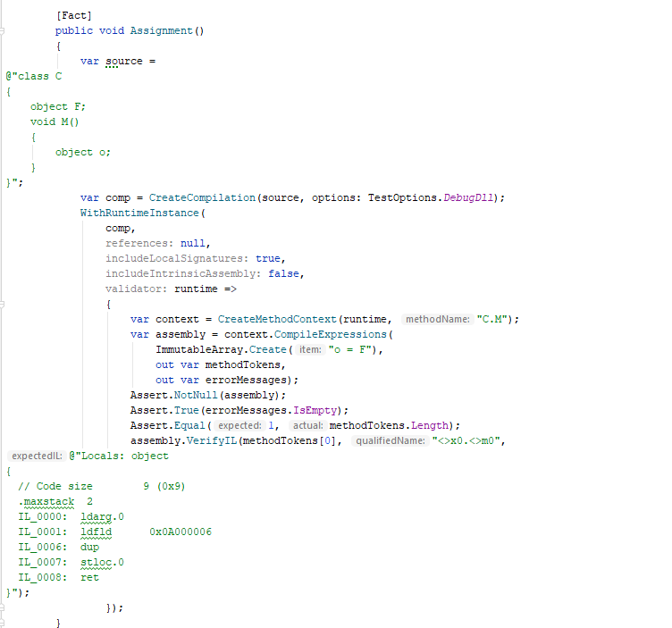Viewport: 672px width, 628px height.
Task: Click the '// Code size' comment
Action: coord(55,487)
